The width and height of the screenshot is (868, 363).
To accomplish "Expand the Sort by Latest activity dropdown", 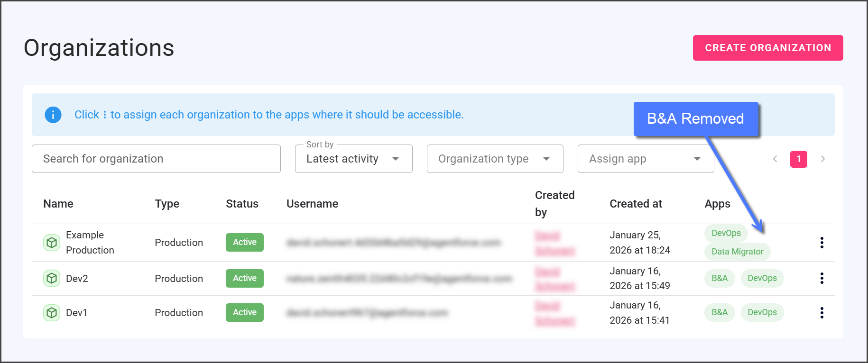I will coord(353,159).
